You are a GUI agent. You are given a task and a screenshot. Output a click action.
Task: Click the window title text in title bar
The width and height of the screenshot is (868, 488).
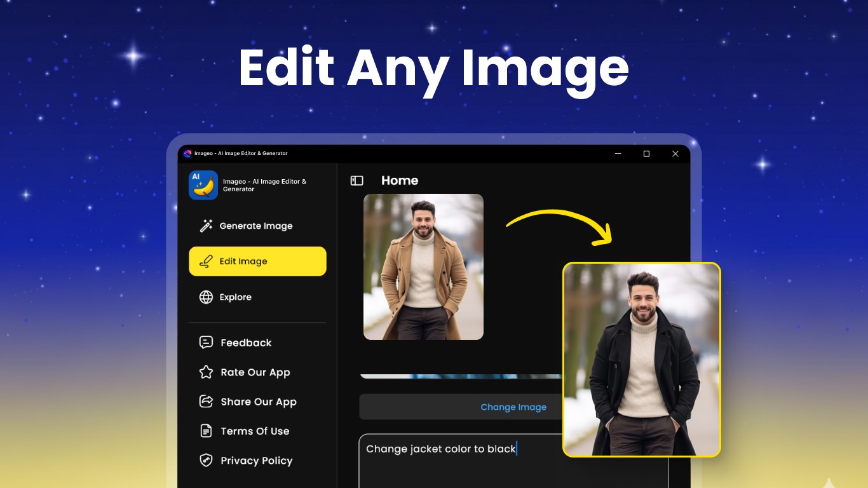pos(241,153)
